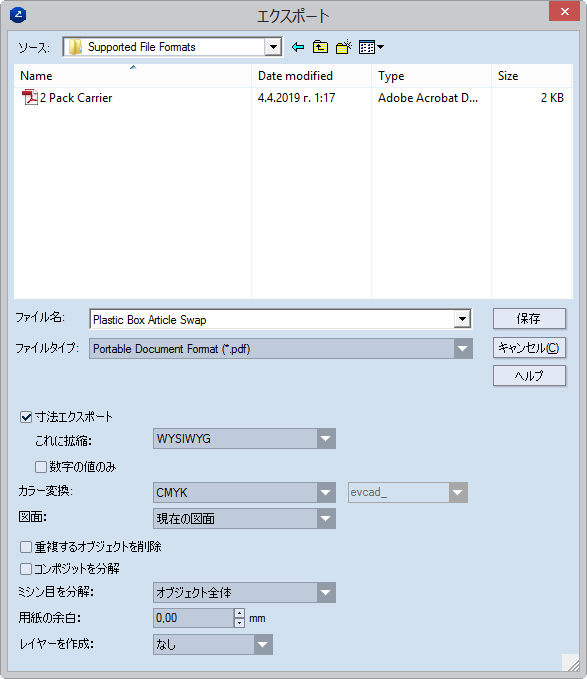
Task: Create a new folder icon
Action: point(344,47)
